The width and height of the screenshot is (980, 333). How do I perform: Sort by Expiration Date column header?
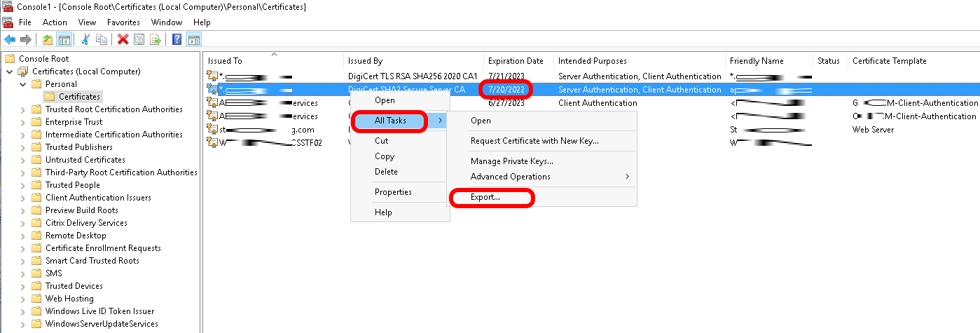point(516,61)
